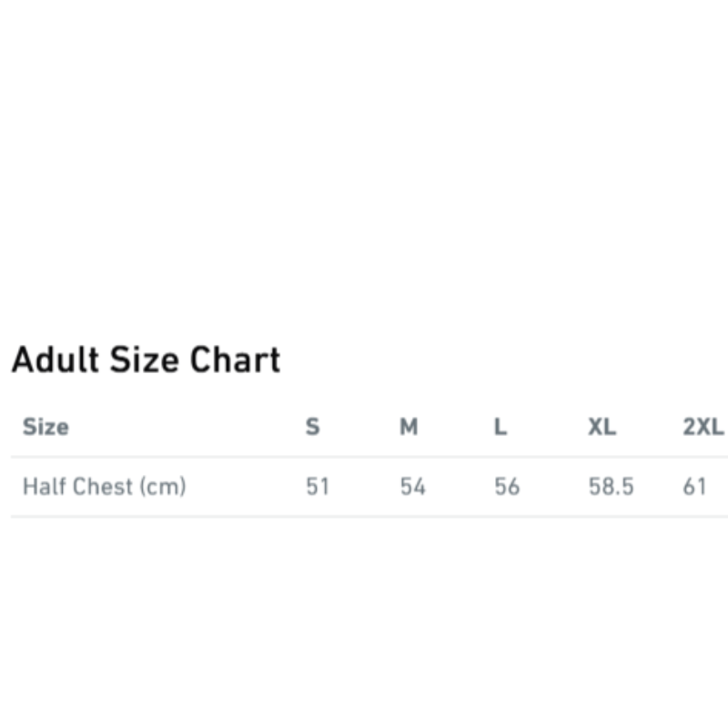Click the word Chart in the heading

[x=235, y=360]
